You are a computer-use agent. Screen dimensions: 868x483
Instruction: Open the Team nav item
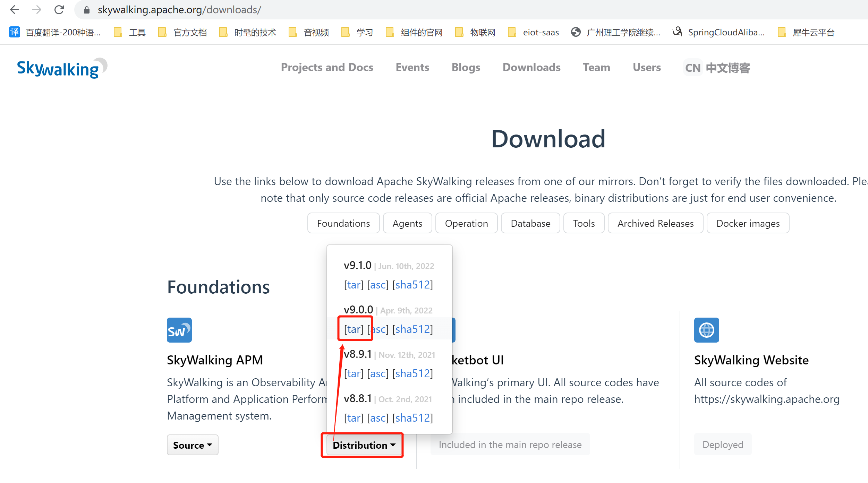(596, 67)
